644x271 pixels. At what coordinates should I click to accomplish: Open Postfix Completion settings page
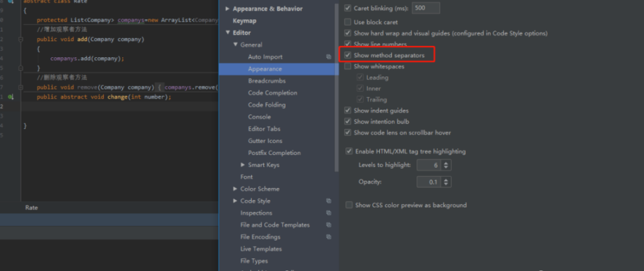tap(274, 153)
